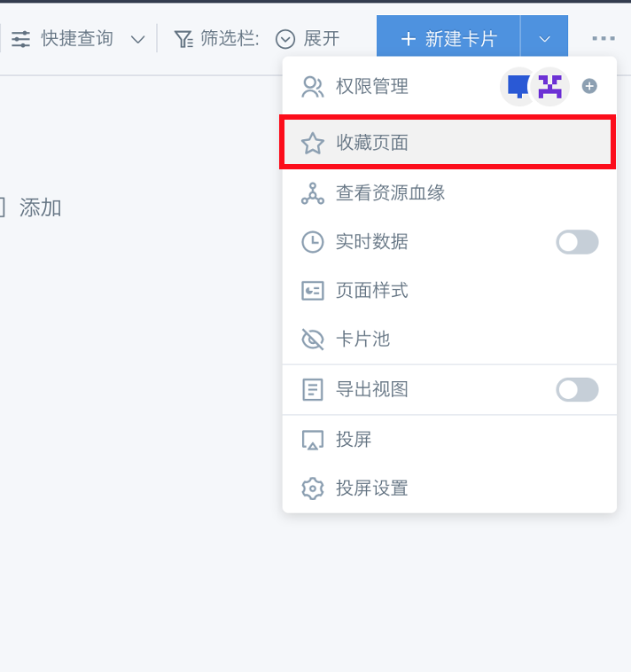Image resolution: width=631 pixels, height=672 pixels.
Task: Click the gear icon for 投屏设置
Action: (312, 488)
